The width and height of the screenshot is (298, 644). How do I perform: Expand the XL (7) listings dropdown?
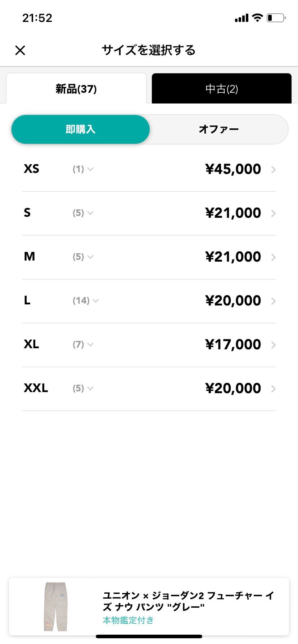(83, 344)
